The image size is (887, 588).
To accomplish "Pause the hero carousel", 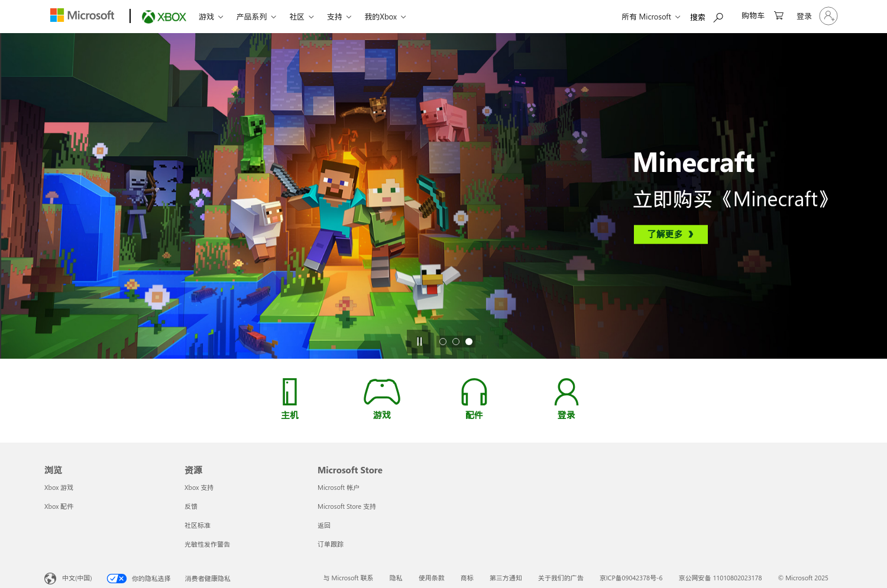I will click(419, 342).
